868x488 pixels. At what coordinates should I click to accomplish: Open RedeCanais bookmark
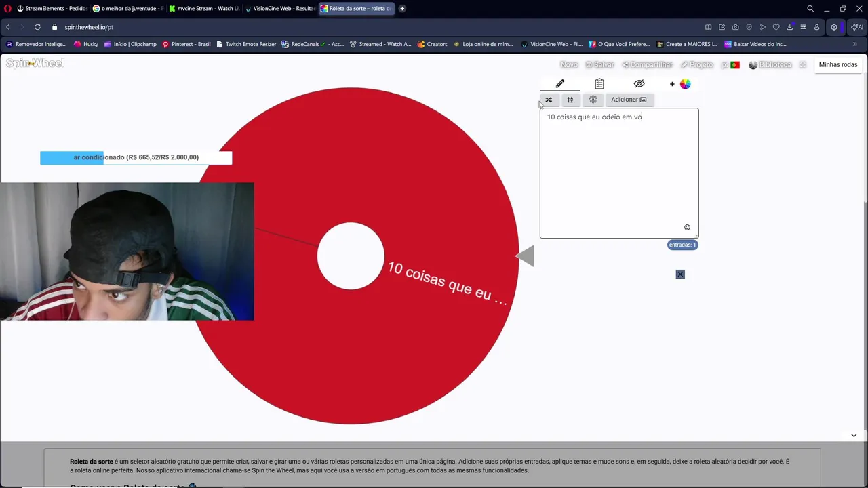(x=313, y=44)
